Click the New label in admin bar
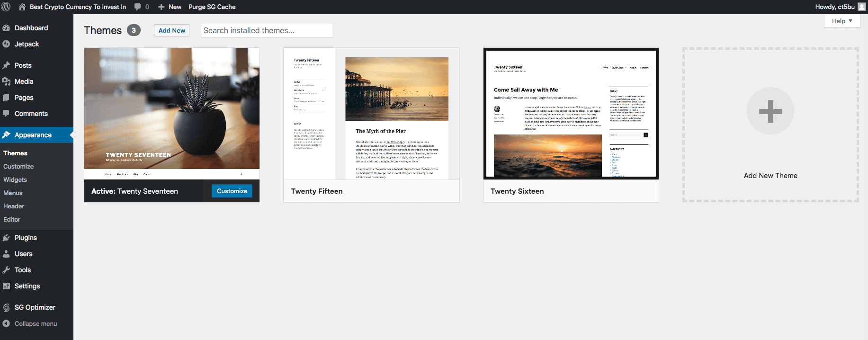 click(x=175, y=7)
